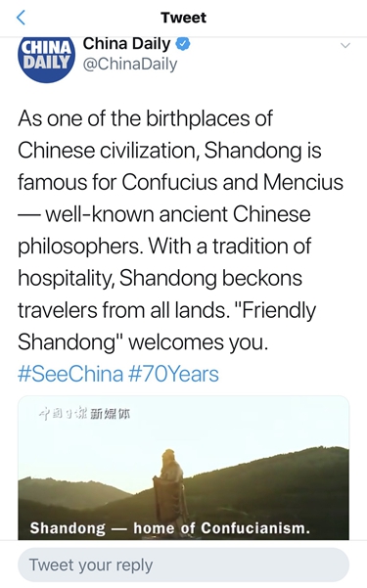Go back using the blue arrow icon
367x588 pixels.
[x=22, y=18]
